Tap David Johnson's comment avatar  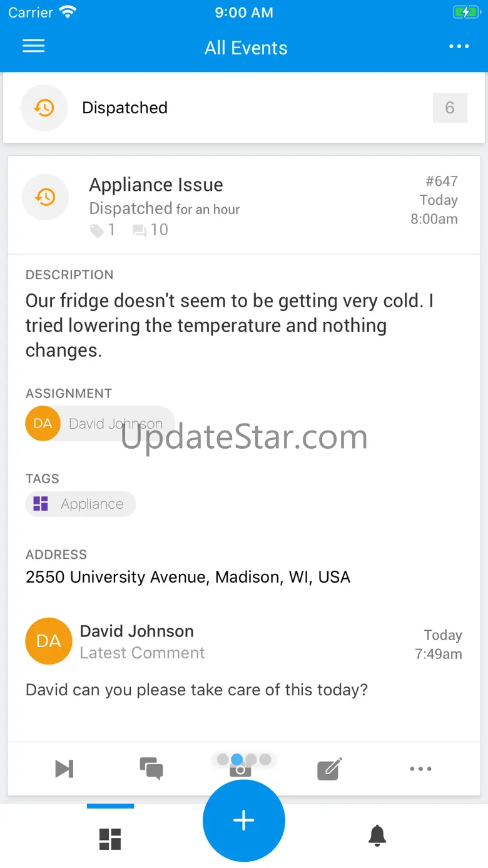(49, 641)
